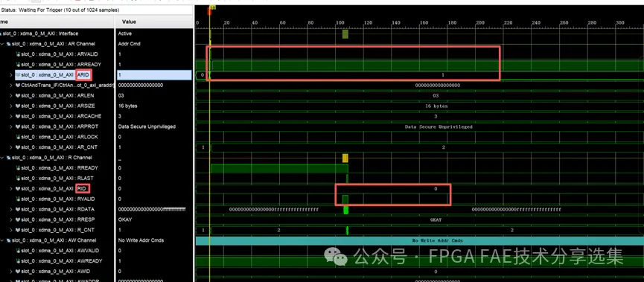Click the RDATA bus icon
The width and height of the screenshot is (644, 282).
click(x=18, y=209)
